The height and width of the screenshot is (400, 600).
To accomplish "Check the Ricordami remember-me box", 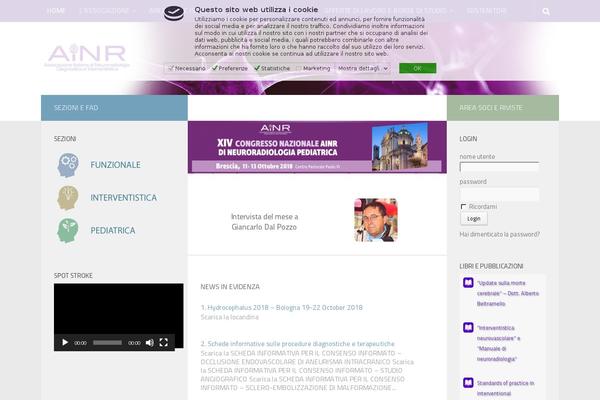I will (x=463, y=207).
